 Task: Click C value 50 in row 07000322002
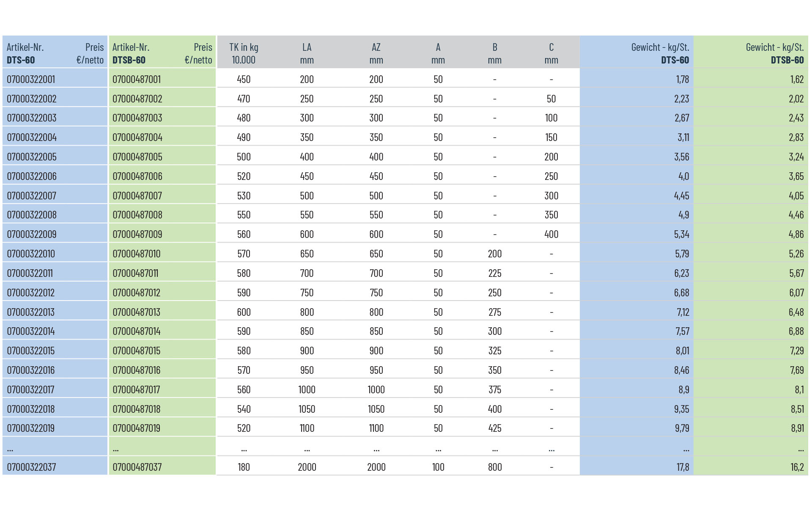551,99
